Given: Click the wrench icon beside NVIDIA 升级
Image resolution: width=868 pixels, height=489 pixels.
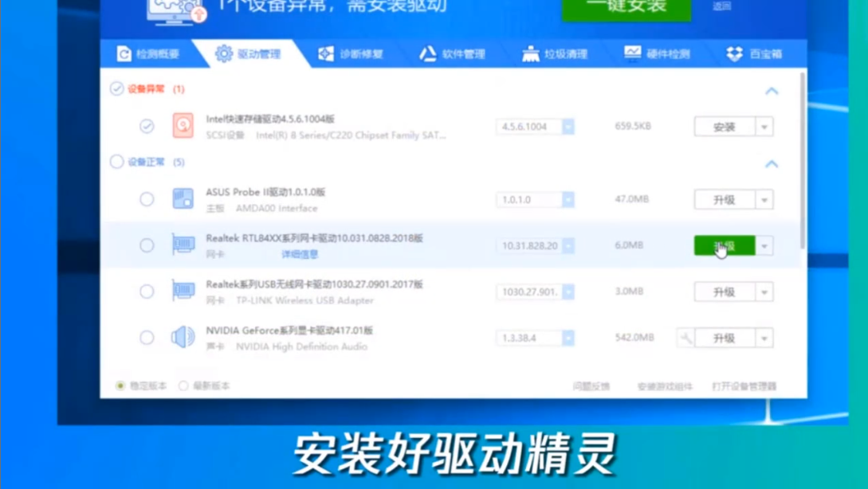Looking at the screenshot, I should click(x=685, y=338).
